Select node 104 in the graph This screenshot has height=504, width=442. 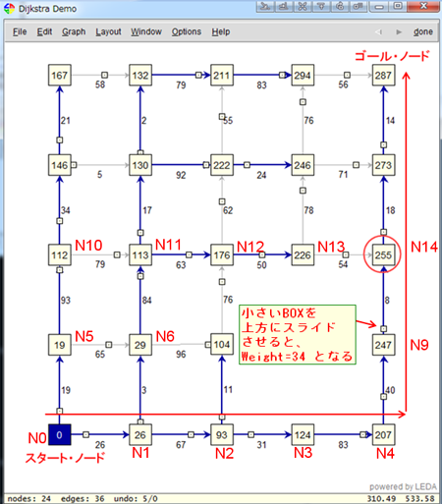click(222, 344)
